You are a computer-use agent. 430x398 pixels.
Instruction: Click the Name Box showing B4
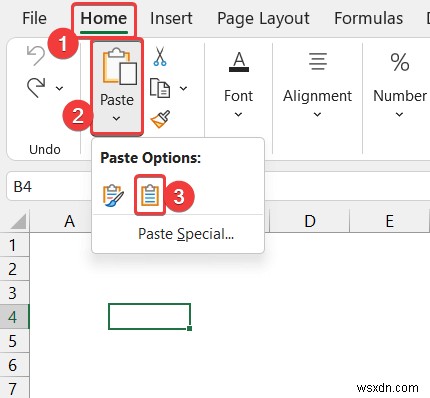pos(48,186)
